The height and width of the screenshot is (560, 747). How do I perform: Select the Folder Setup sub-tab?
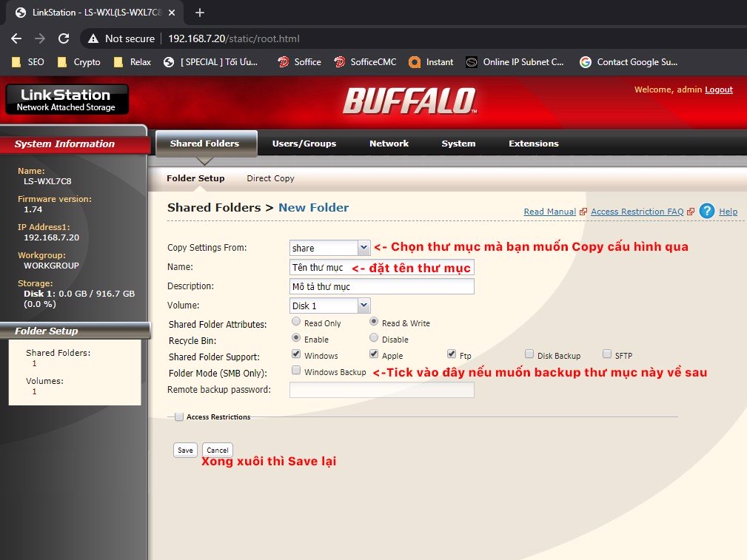(x=195, y=178)
